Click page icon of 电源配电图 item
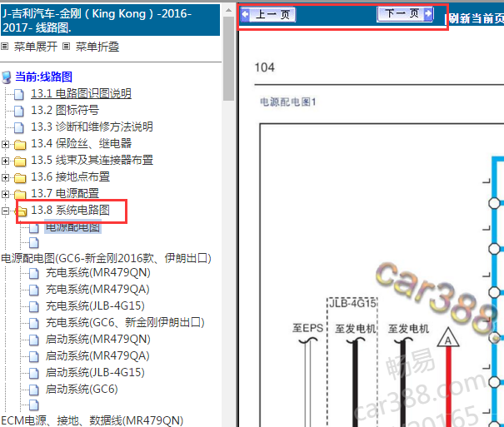504x427 pixels. click(34, 228)
